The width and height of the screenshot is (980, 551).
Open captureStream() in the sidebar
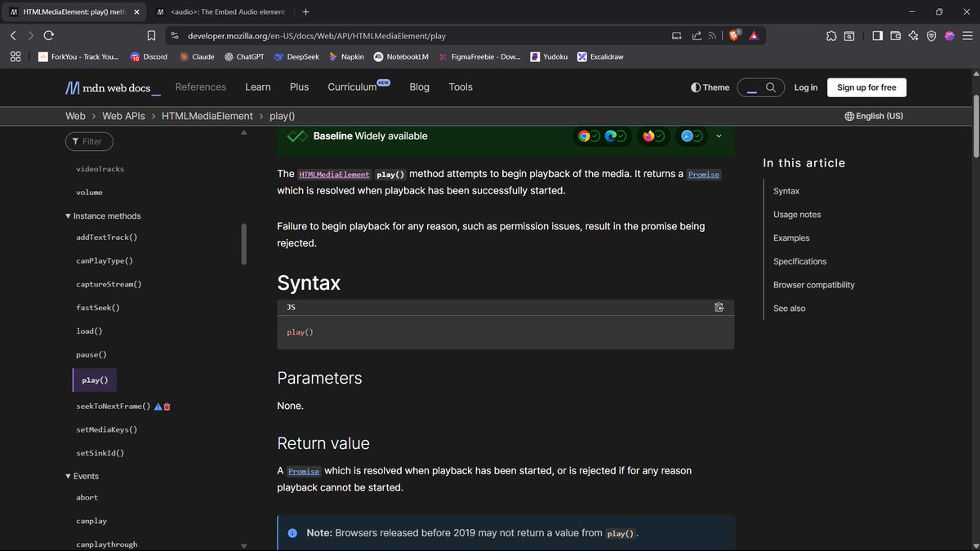[109, 284]
